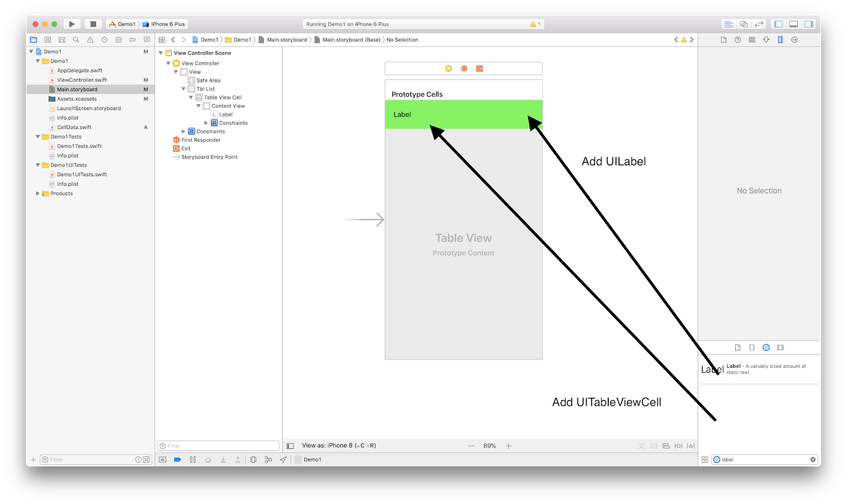Open the Attributes inspector tab
The height and width of the screenshot is (504, 847).
pos(766,40)
